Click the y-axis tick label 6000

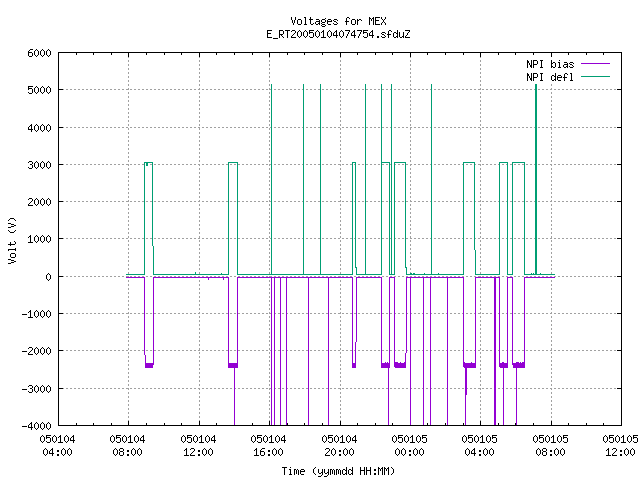[39, 53]
